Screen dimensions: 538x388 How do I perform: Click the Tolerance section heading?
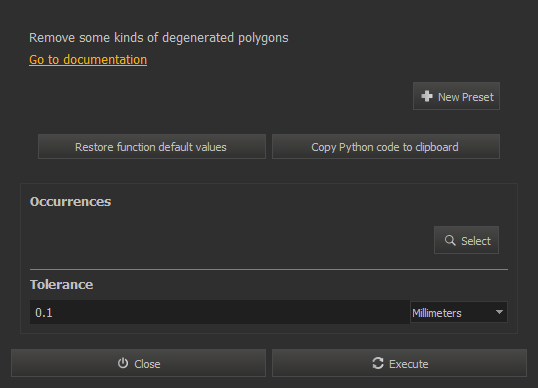(x=61, y=285)
